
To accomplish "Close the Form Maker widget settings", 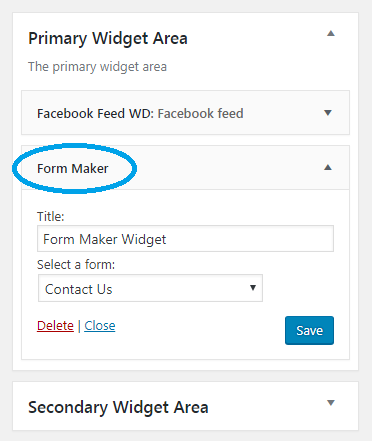I will point(100,326).
